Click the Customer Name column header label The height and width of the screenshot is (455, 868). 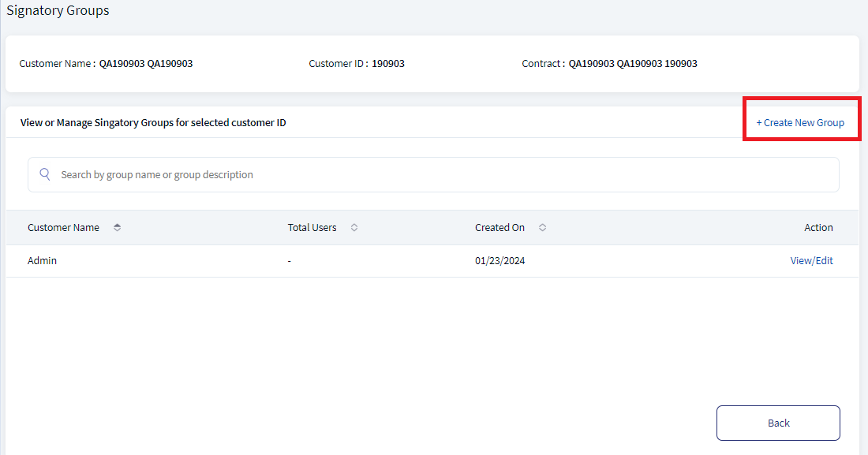[x=64, y=227]
